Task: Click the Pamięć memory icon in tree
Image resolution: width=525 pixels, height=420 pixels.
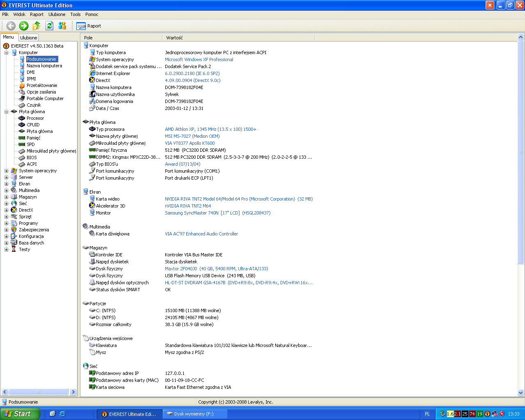Action: point(22,138)
